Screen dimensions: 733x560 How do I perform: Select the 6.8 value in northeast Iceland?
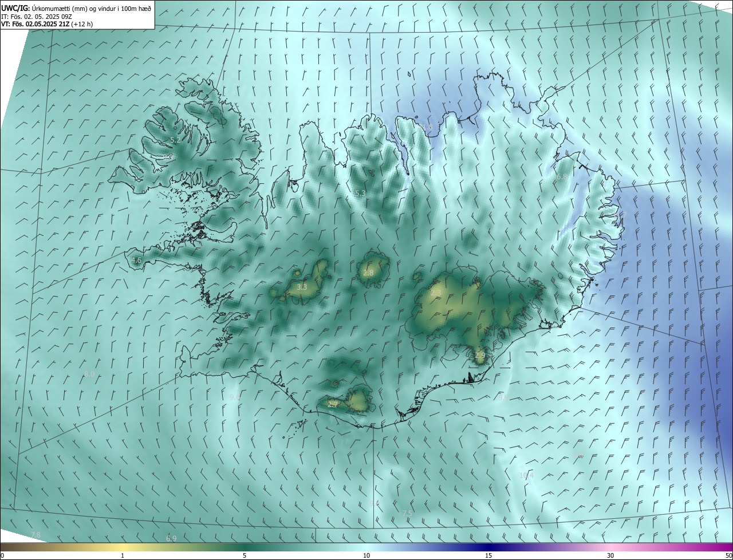coord(562,177)
